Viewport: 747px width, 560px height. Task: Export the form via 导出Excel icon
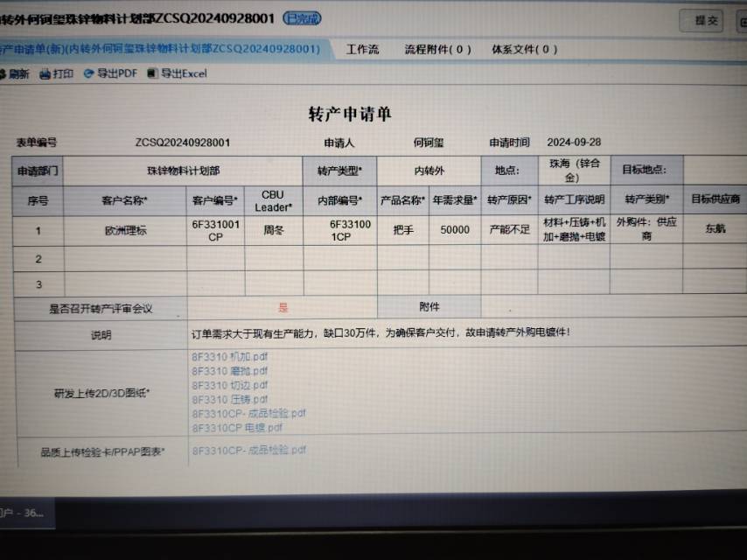click(x=153, y=74)
